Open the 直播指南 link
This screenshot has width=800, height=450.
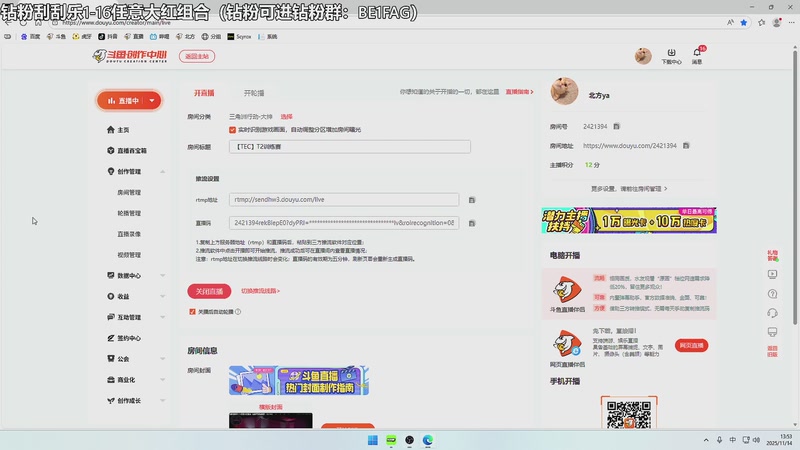519,92
